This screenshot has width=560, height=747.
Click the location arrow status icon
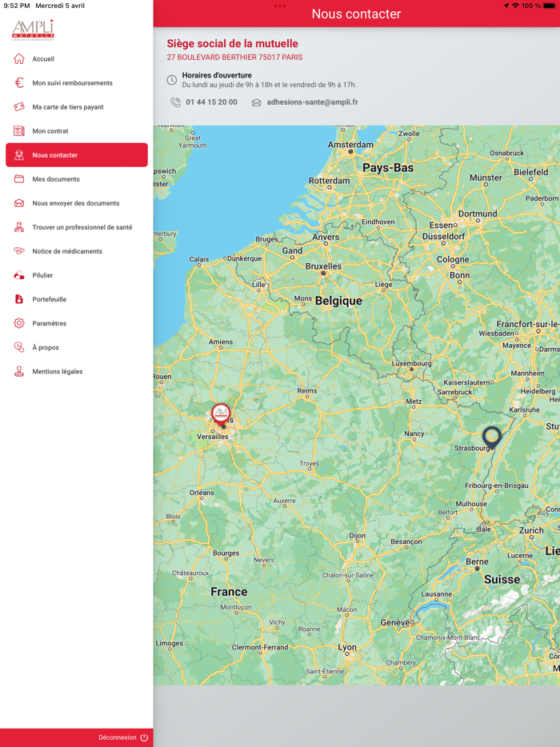[x=506, y=6]
